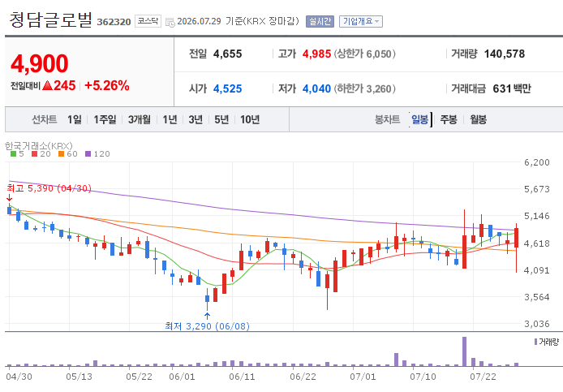Click the purple 120-day moving average swatch
The image size is (563, 392).
point(88,153)
